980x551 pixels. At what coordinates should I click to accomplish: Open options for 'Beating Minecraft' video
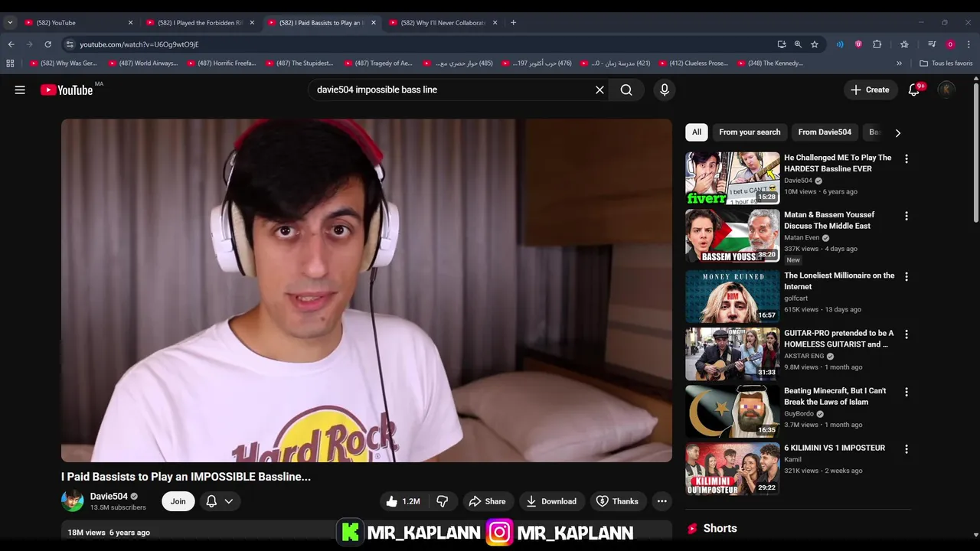coord(906,392)
